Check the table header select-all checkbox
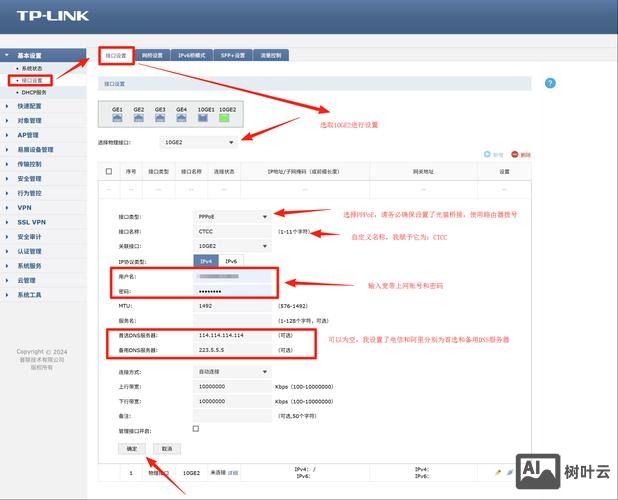The width and height of the screenshot is (618, 500). tap(108, 171)
